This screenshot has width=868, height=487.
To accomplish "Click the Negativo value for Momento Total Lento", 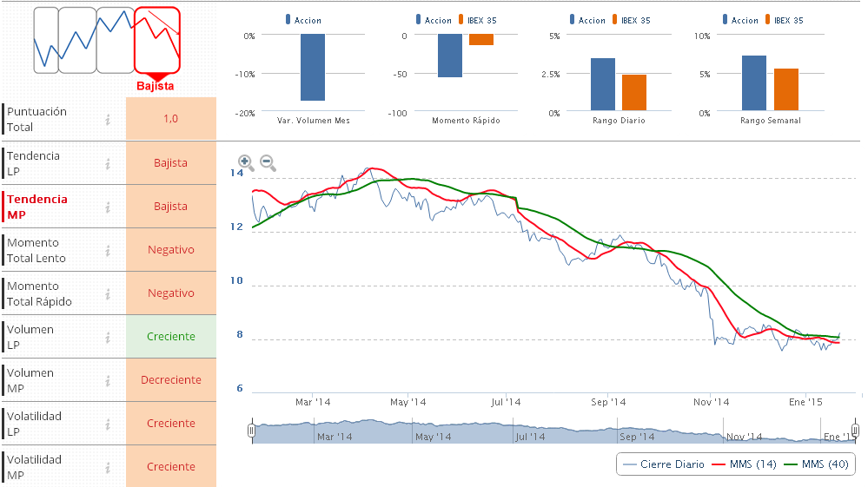I will pyautogui.click(x=171, y=250).
